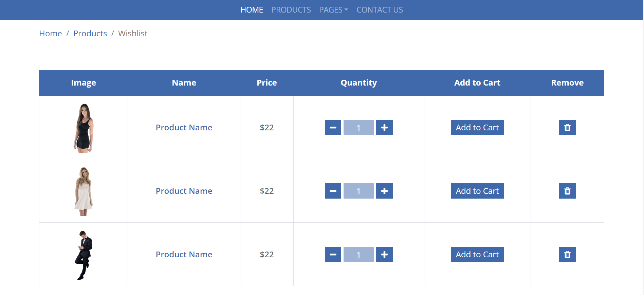Expand the PAGES dropdown menu
Screen dimensions: 644x295
[x=333, y=10]
